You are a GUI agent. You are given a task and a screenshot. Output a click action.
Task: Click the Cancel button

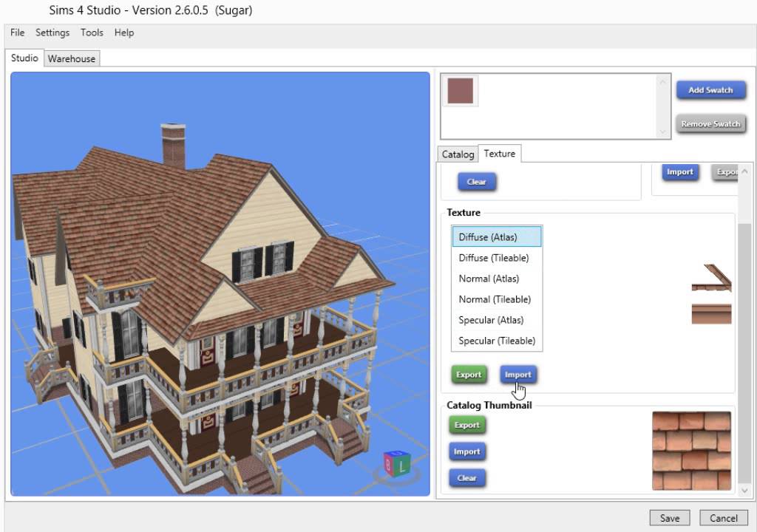723,518
